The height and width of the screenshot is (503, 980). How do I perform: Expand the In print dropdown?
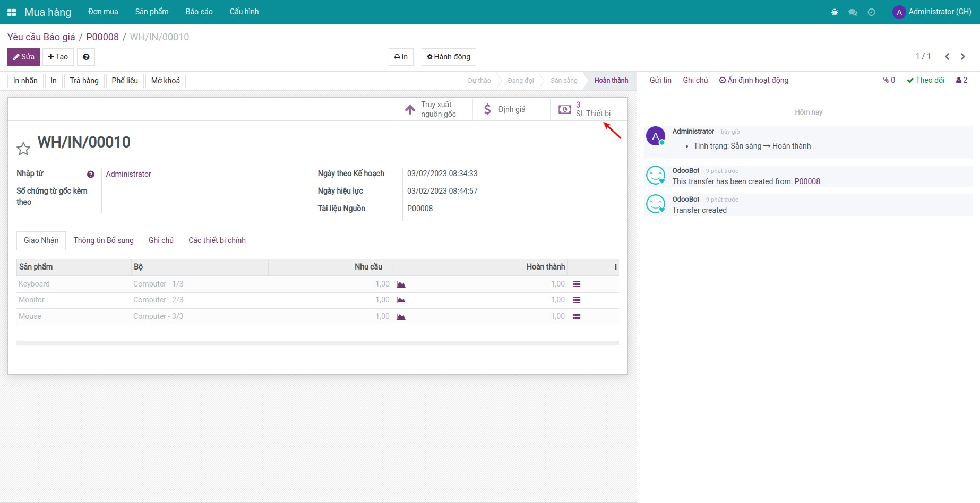coord(401,57)
